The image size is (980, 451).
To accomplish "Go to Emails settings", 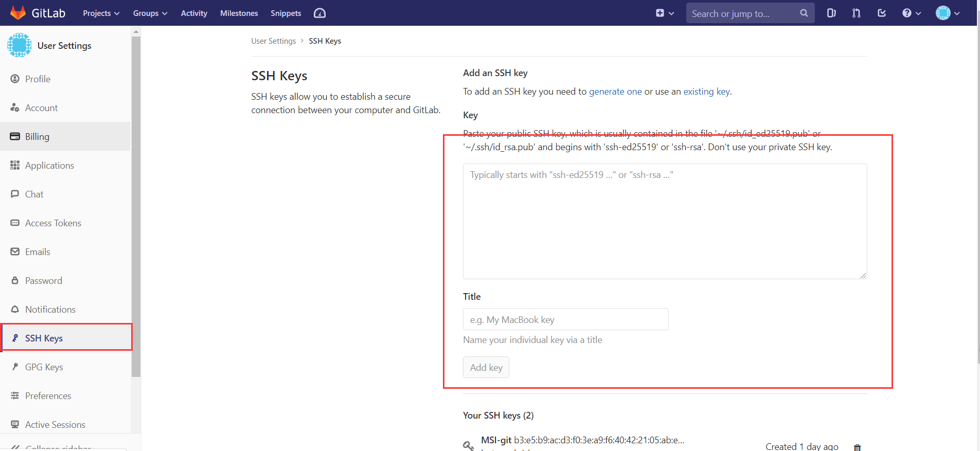I will coord(65,251).
